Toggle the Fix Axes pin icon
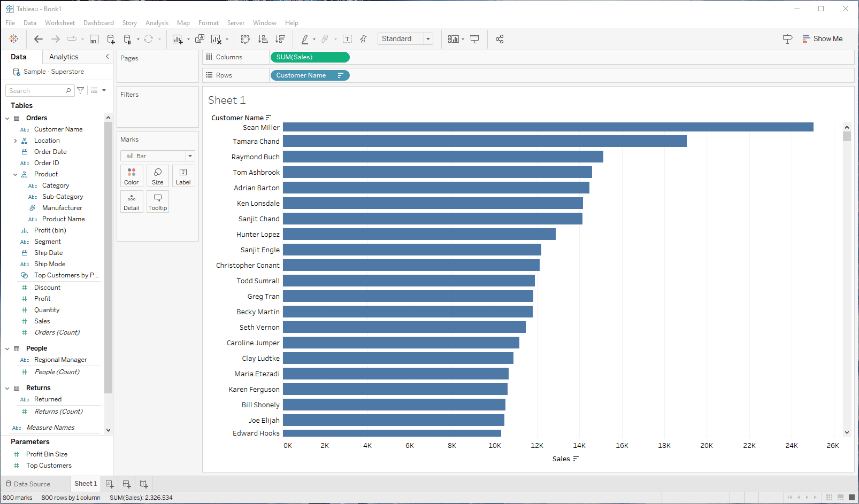The width and height of the screenshot is (859, 504). pos(363,39)
